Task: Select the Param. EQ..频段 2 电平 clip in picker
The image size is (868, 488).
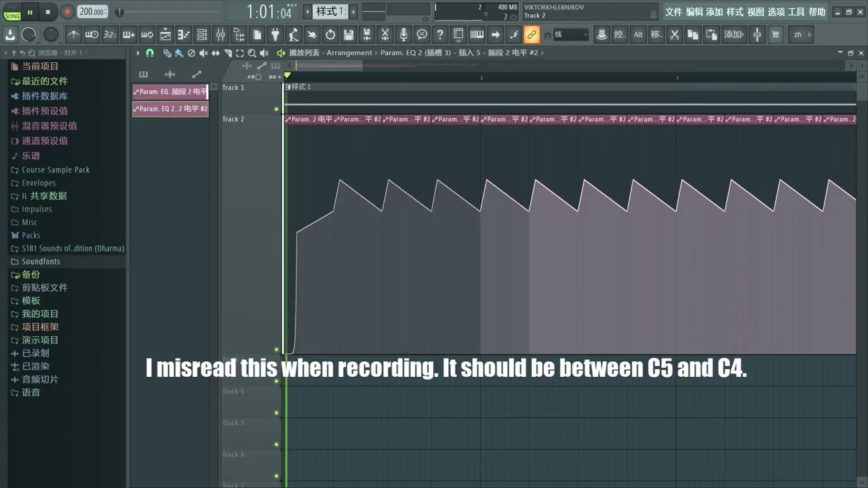Action: coord(170,91)
